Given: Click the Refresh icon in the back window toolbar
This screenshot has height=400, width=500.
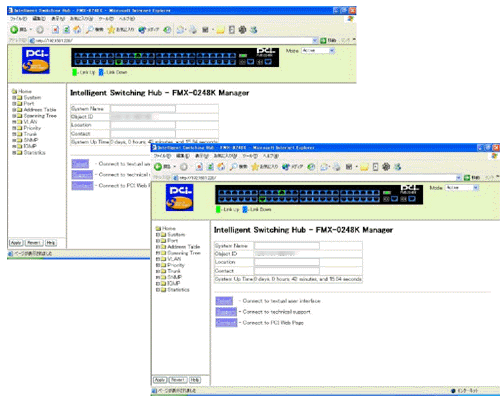Looking at the screenshot, I should (66, 30).
